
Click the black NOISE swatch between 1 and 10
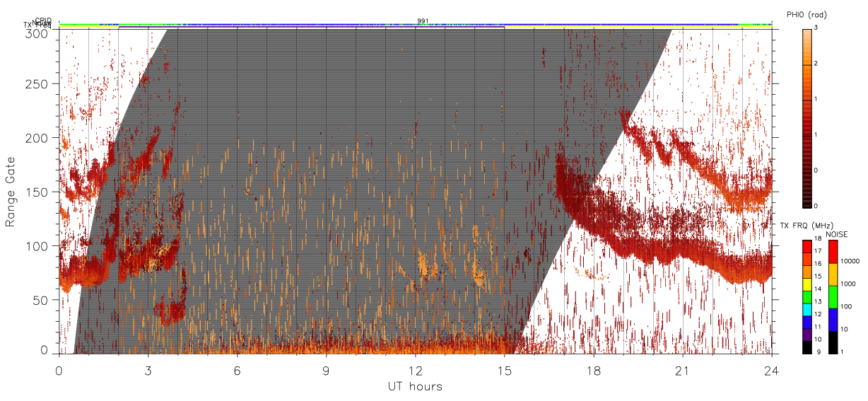point(833,342)
